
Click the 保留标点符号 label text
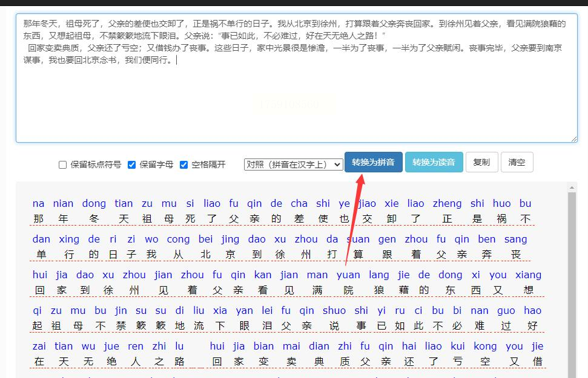pos(96,165)
